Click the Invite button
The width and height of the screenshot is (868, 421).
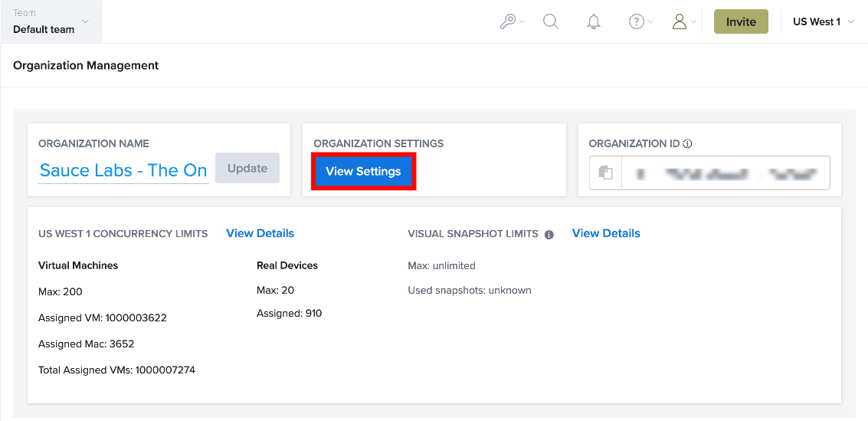click(741, 21)
